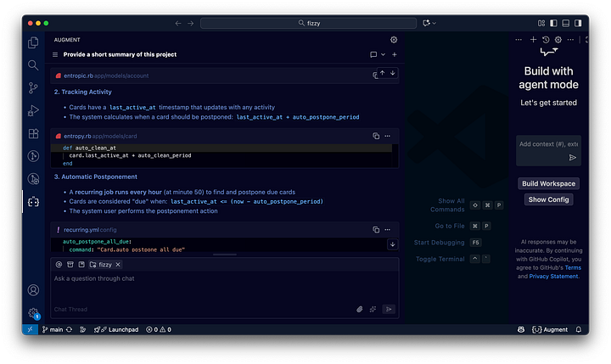Open the entropy.rb file link

[x=77, y=136]
